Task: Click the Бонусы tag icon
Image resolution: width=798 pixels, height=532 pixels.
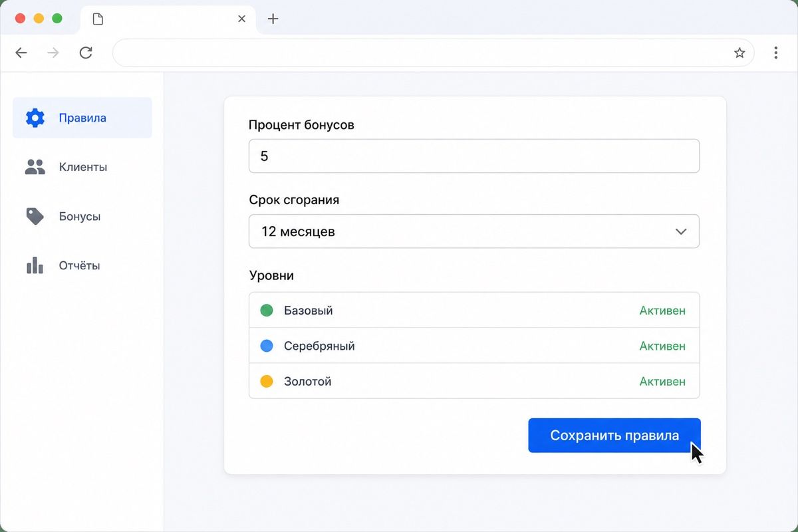Action: pyautogui.click(x=35, y=216)
